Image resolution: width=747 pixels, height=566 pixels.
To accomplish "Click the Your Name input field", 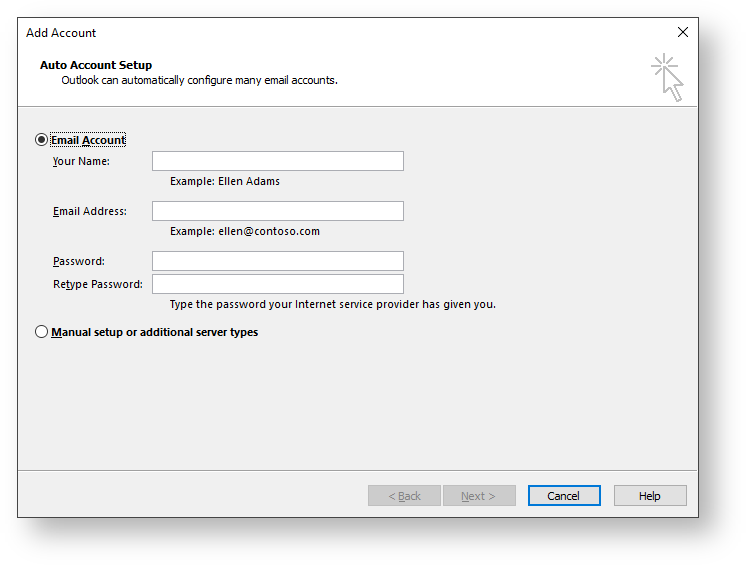I will click(278, 161).
